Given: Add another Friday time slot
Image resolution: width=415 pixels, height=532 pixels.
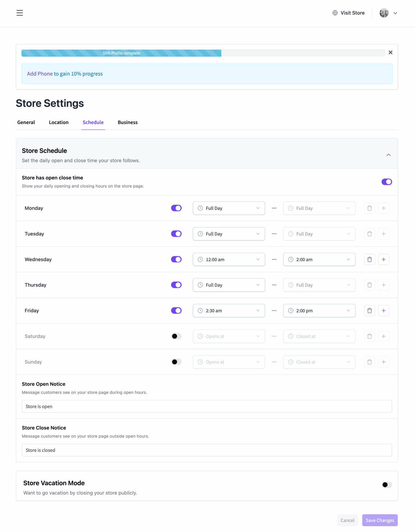Looking at the screenshot, I should point(384,311).
